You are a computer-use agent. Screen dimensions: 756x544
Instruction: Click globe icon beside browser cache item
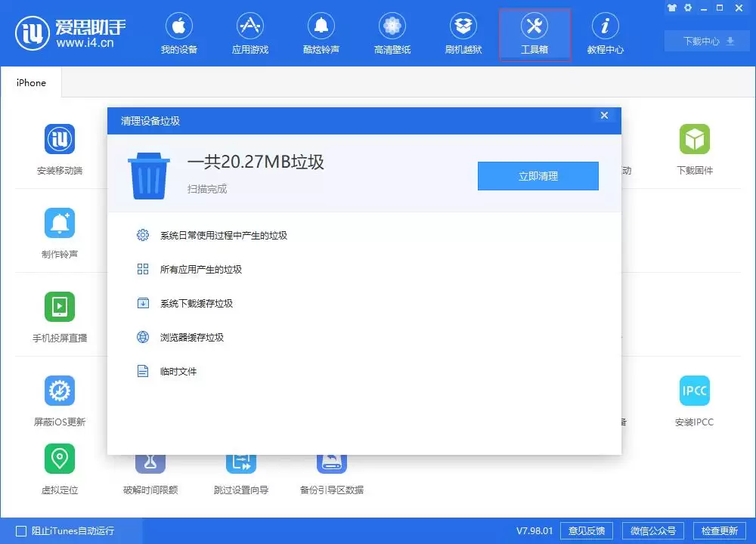tap(143, 337)
